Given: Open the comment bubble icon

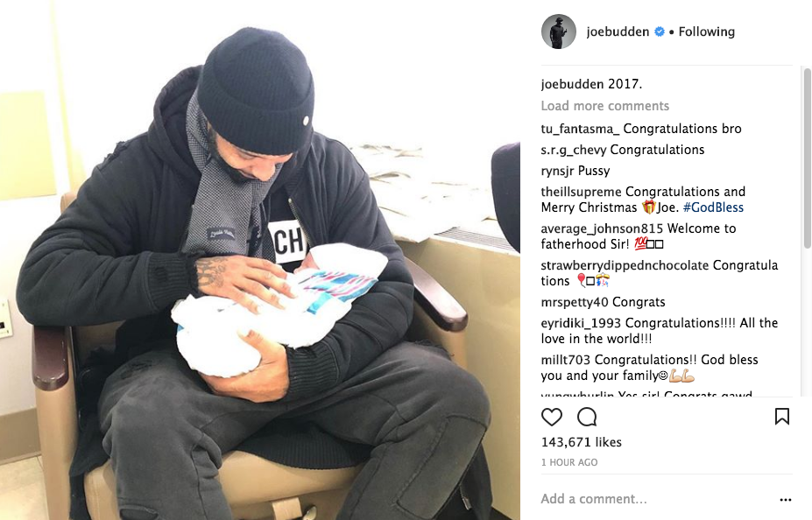Looking at the screenshot, I should [587, 417].
